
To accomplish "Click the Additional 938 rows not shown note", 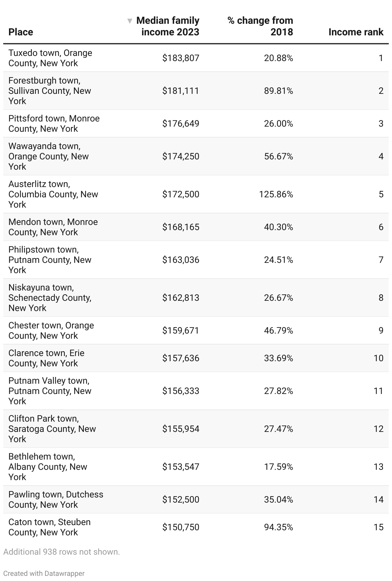I will 62,552.
